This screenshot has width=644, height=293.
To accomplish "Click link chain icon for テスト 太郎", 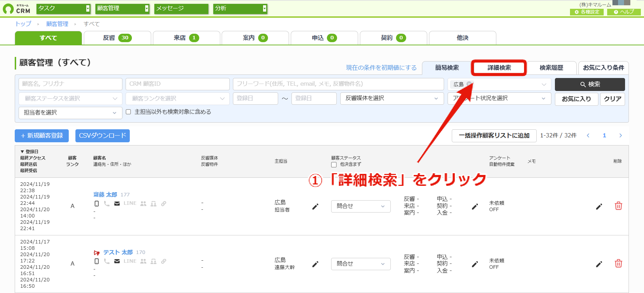I will [x=164, y=261].
